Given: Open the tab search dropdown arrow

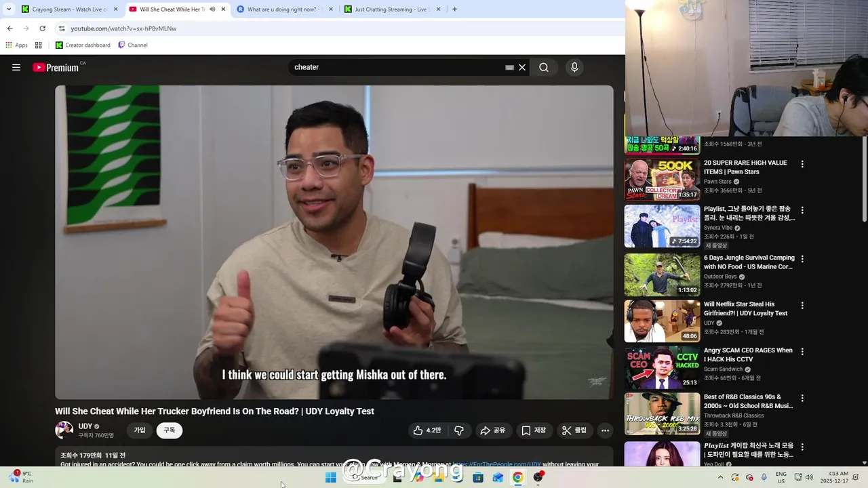Looking at the screenshot, I should tap(9, 9).
